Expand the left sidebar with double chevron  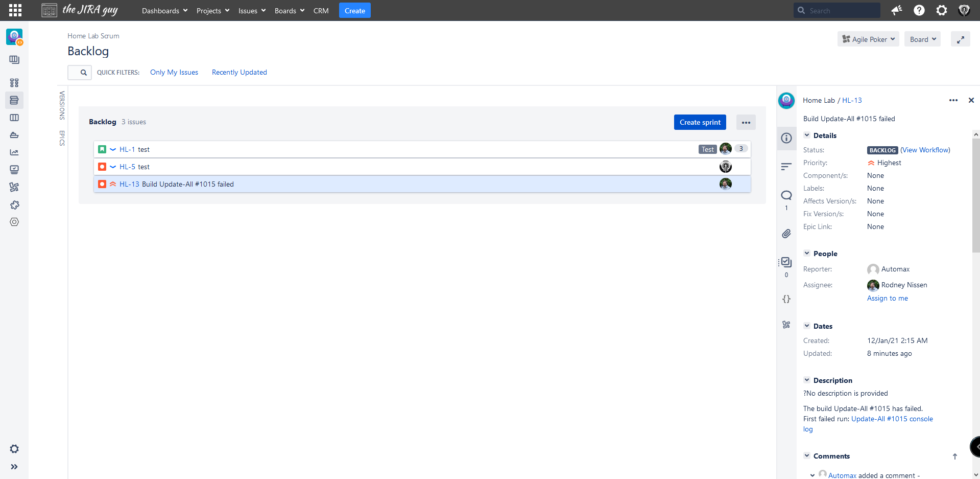(14, 467)
